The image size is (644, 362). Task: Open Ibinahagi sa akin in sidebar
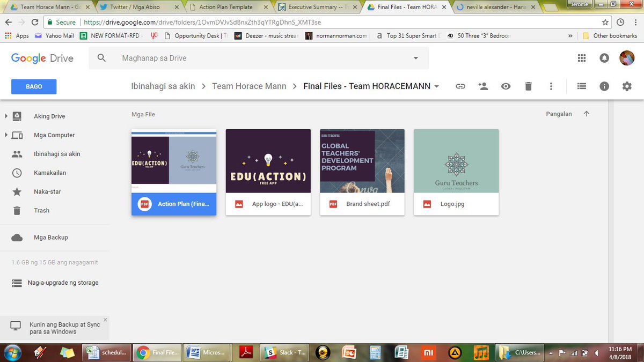[x=57, y=154]
